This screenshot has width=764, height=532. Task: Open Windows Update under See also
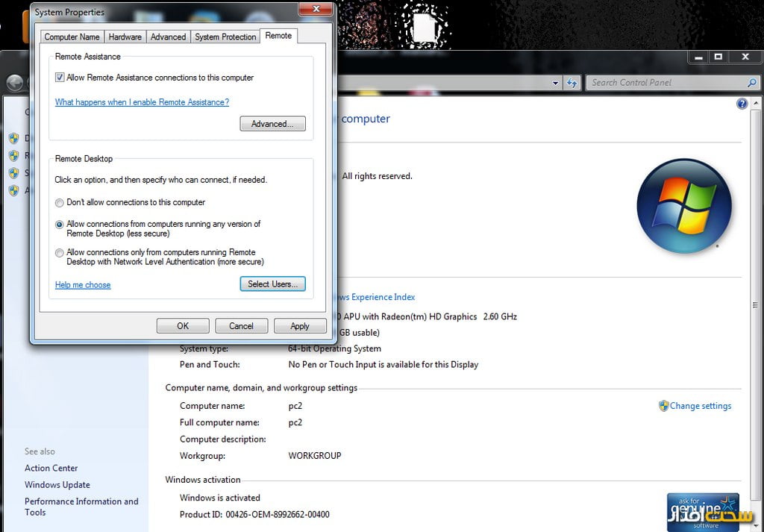tap(57, 485)
